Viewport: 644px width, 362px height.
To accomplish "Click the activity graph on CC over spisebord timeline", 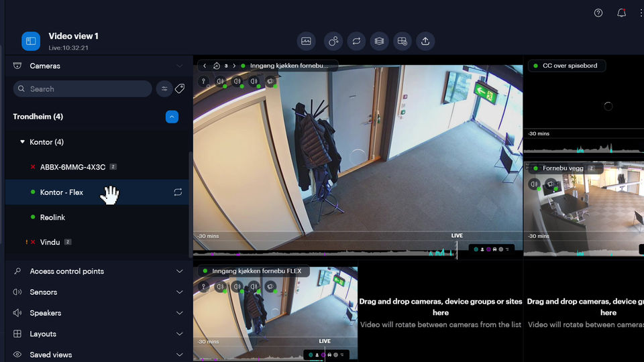I will [x=583, y=148].
